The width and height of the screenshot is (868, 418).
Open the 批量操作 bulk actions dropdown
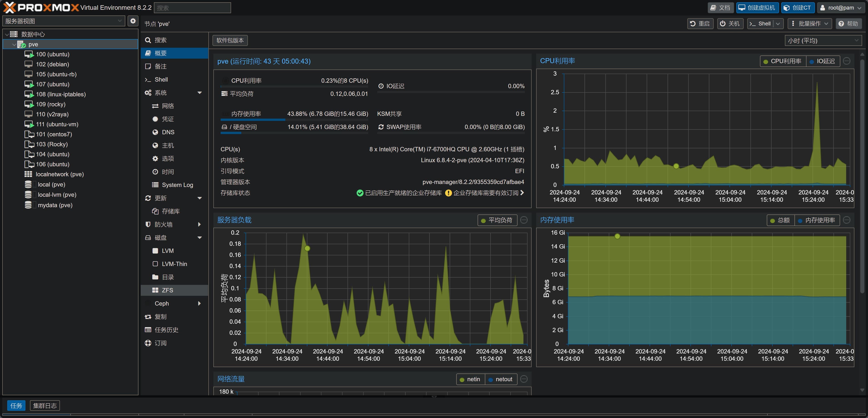pos(809,24)
